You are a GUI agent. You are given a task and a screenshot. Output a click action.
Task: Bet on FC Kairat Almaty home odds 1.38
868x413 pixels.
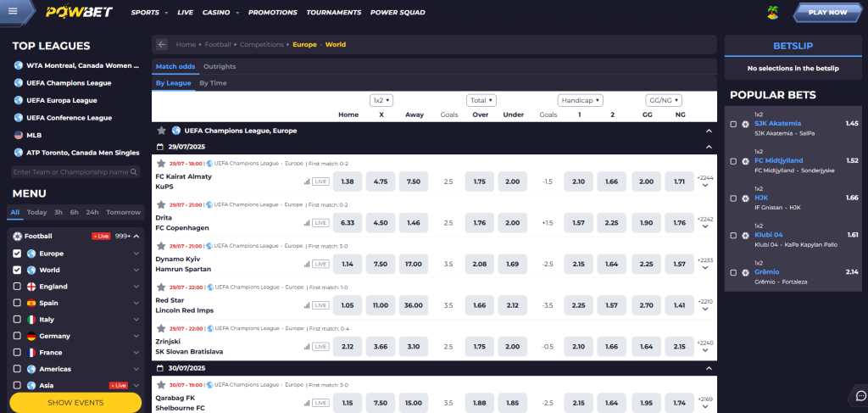(348, 181)
